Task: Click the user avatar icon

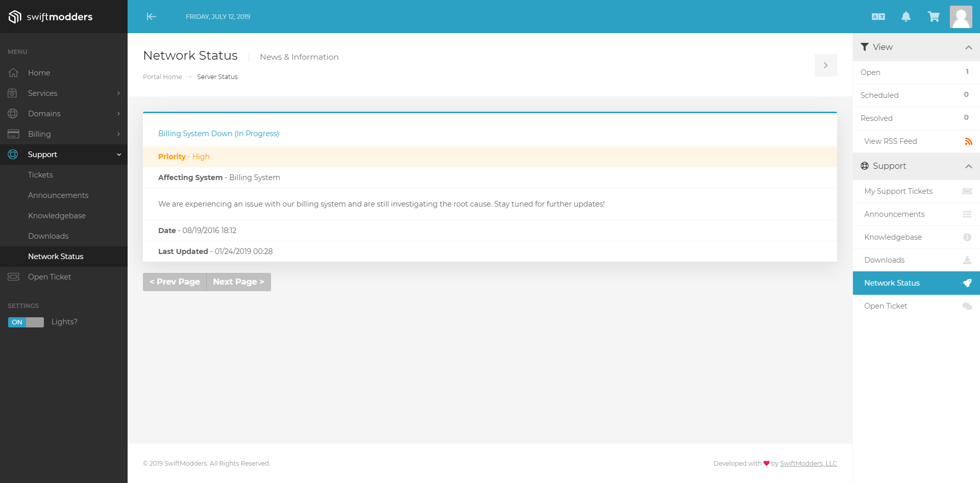Action: pyautogui.click(x=961, y=17)
